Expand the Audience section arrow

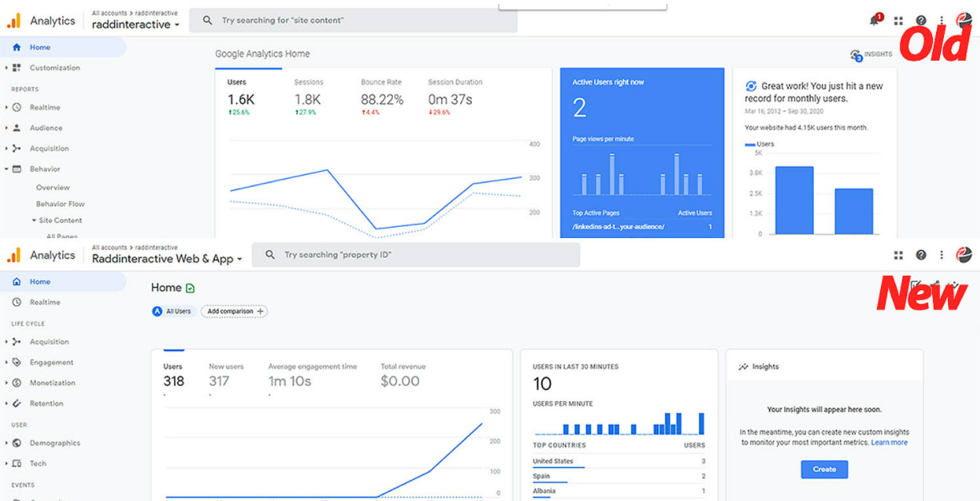pyautogui.click(x=6, y=128)
